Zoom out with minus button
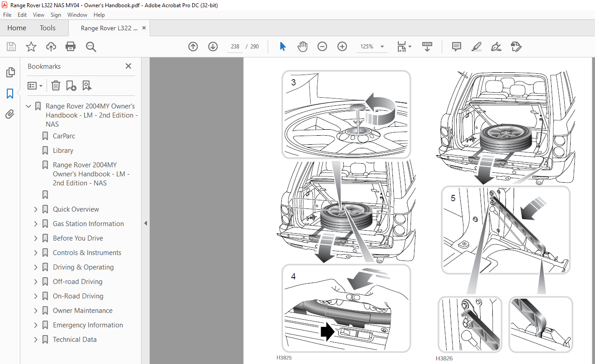 tap(322, 47)
